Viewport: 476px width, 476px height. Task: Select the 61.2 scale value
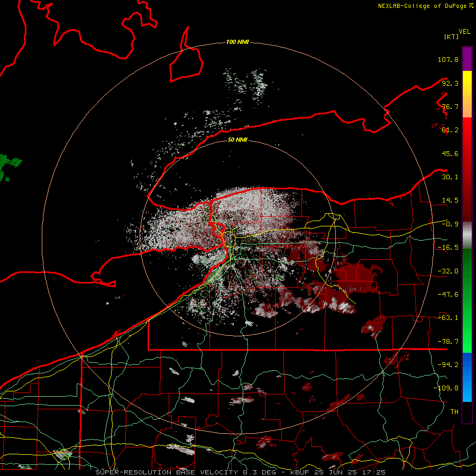pyautogui.click(x=450, y=130)
